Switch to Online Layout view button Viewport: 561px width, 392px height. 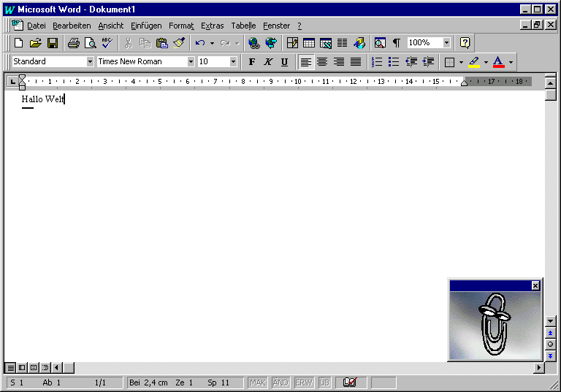click(22, 367)
